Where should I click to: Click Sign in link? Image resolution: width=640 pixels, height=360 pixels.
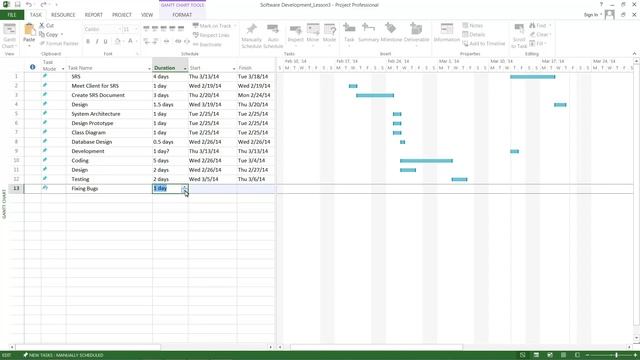pos(591,15)
